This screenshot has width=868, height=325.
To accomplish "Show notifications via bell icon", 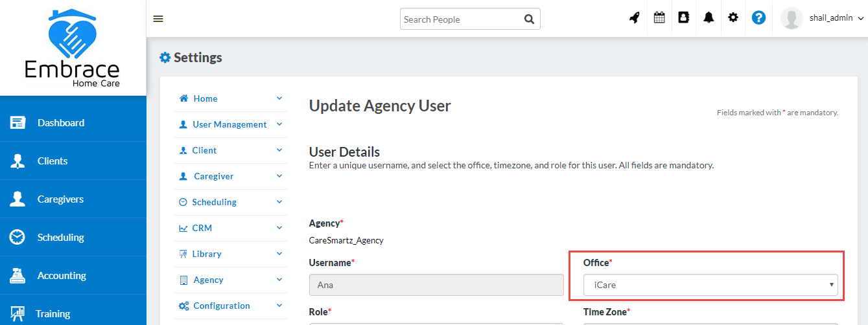I will point(709,18).
